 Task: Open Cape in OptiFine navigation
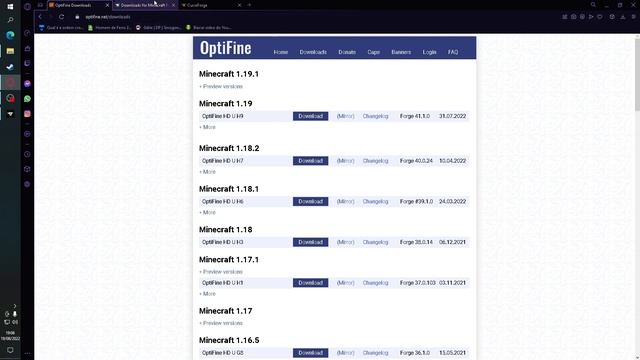(x=373, y=52)
